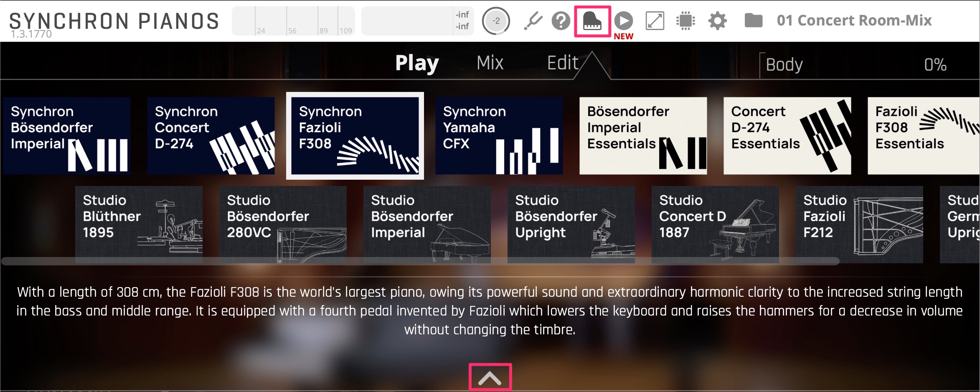
Task: Open the wrench tool icon
Action: pyautogui.click(x=533, y=21)
